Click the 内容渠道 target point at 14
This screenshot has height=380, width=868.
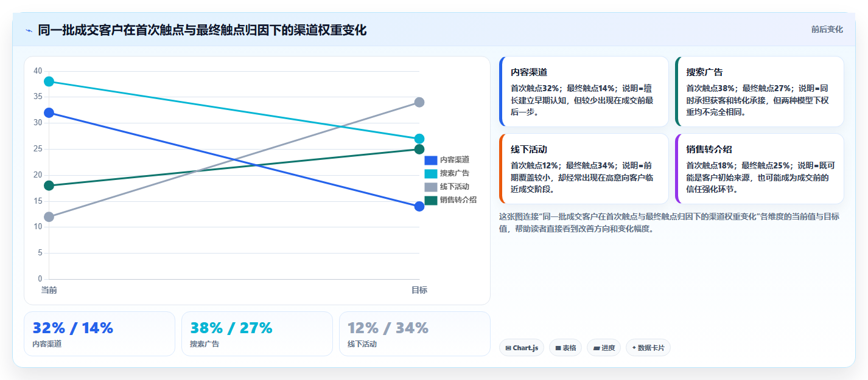(419, 206)
